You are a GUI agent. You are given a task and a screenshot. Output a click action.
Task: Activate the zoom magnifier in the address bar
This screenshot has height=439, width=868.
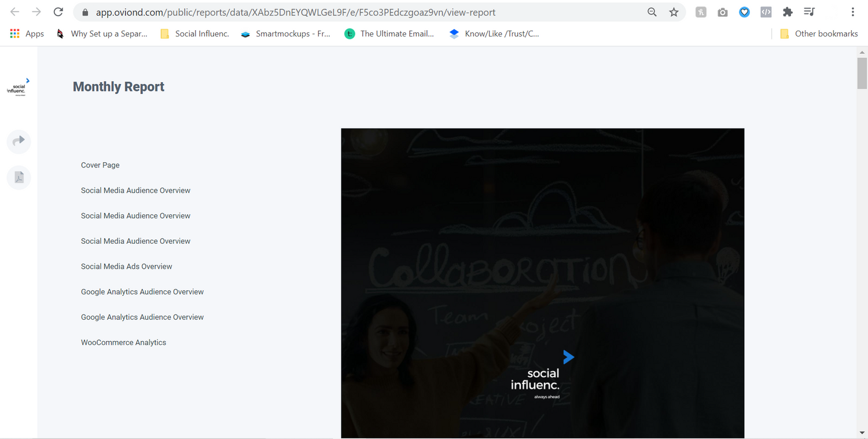[652, 12]
